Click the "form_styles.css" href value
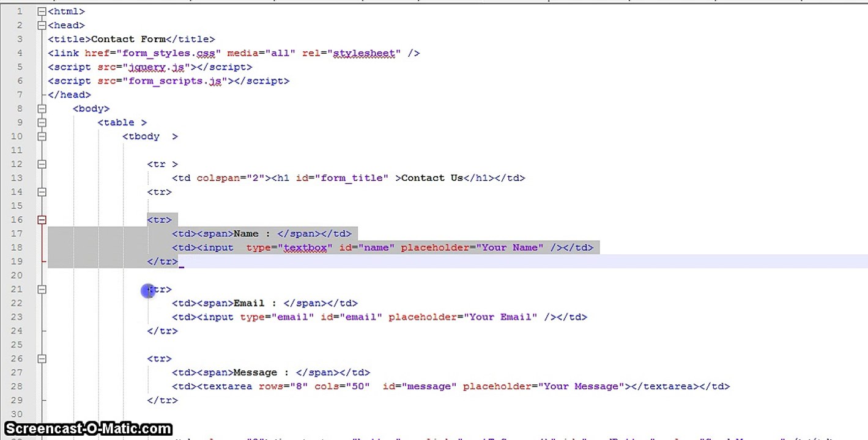The width and height of the screenshot is (868, 440). click(168, 53)
